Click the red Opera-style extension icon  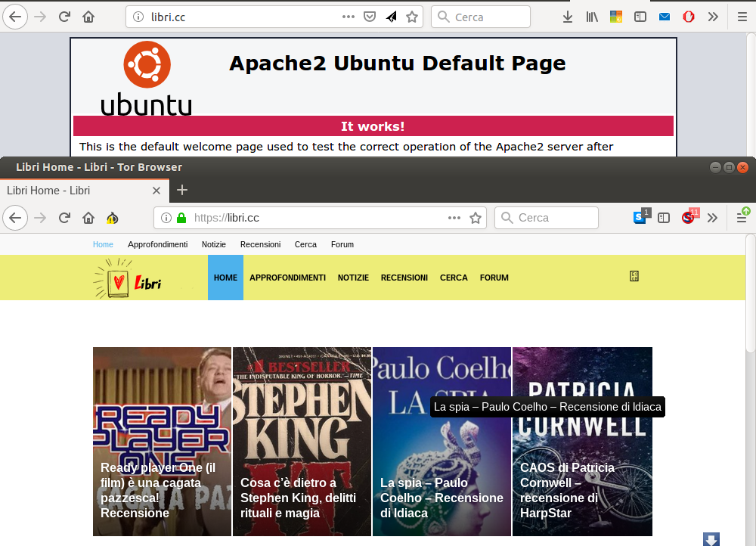click(689, 17)
